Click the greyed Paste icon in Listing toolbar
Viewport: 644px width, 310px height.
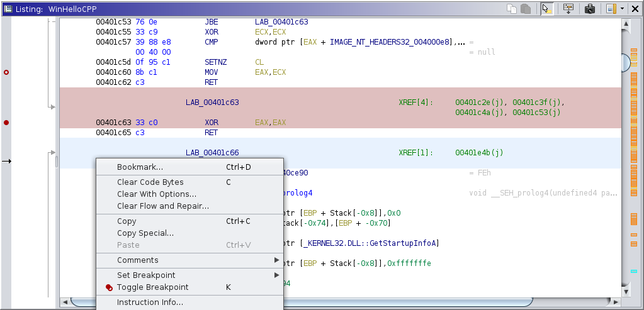pyautogui.click(x=525, y=9)
